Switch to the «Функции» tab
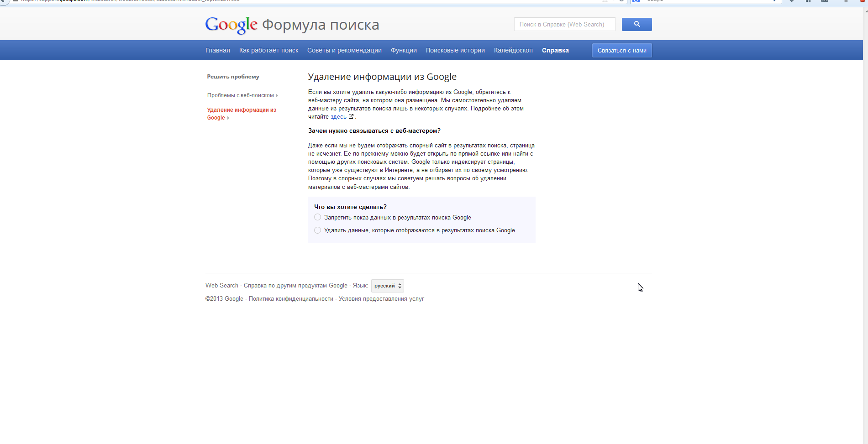 (404, 50)
